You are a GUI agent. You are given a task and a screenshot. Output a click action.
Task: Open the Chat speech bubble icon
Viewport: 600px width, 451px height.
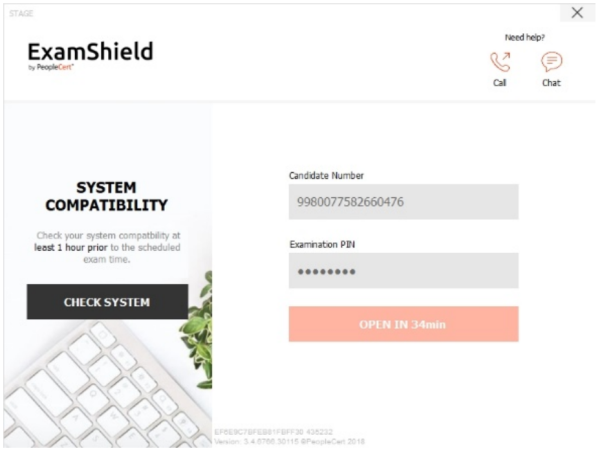(x=551, y=62)
